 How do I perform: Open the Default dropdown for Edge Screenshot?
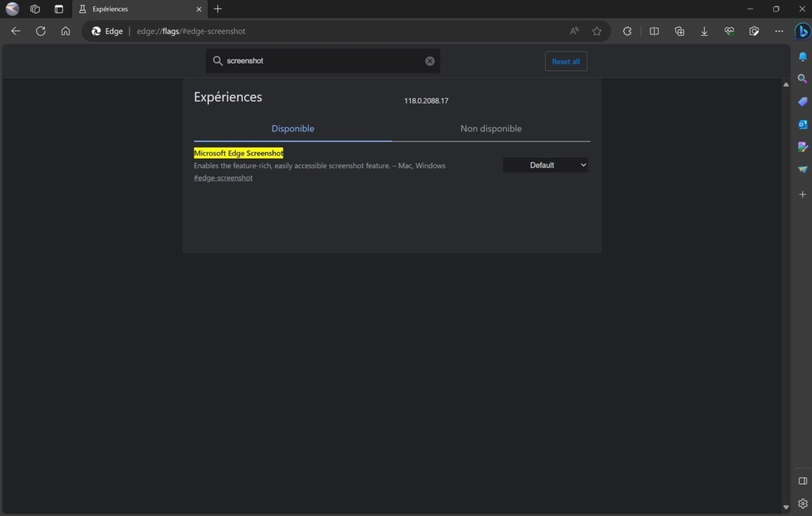tap(546, 165)
